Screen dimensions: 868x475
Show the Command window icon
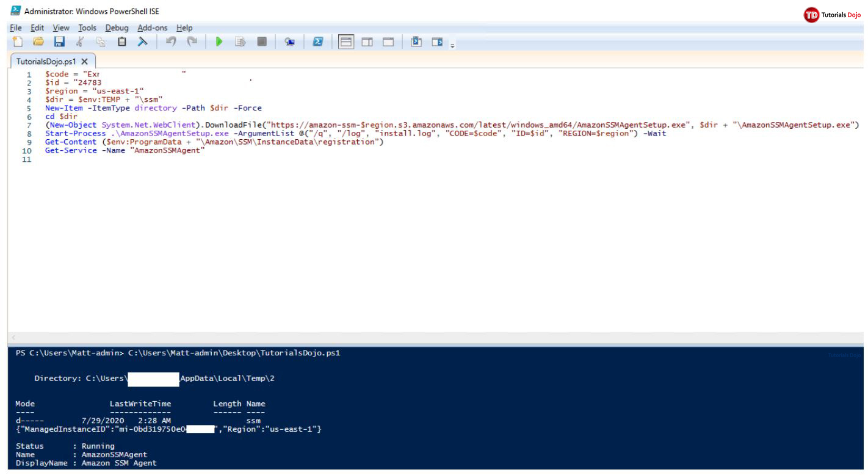point(417,42)
